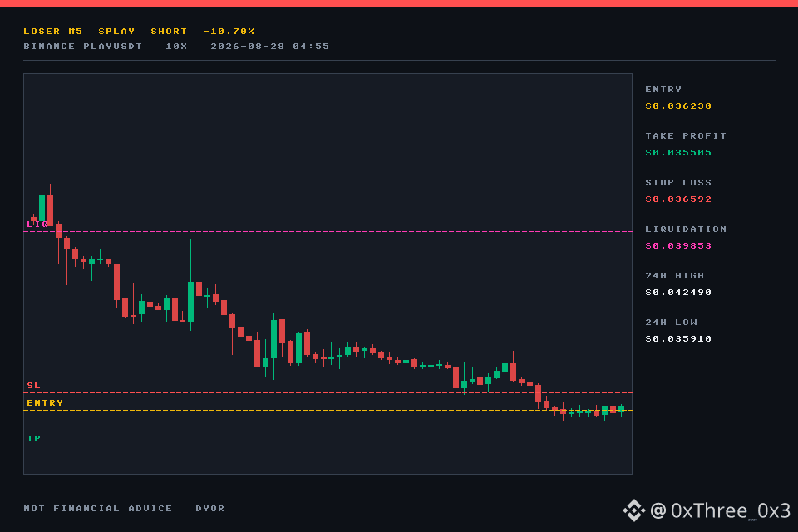Click the 'TP' line label on chart
Image resolution: width=798 pixels, height=532 pixels.
tap(33, 438)
